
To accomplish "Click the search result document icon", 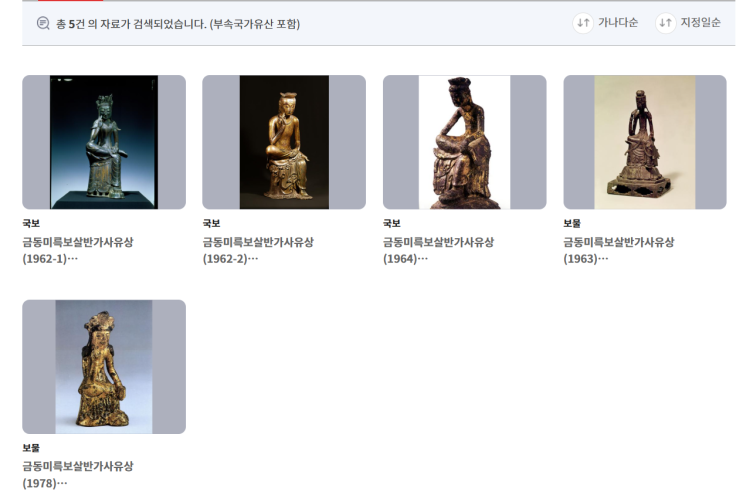I will 43,23.
